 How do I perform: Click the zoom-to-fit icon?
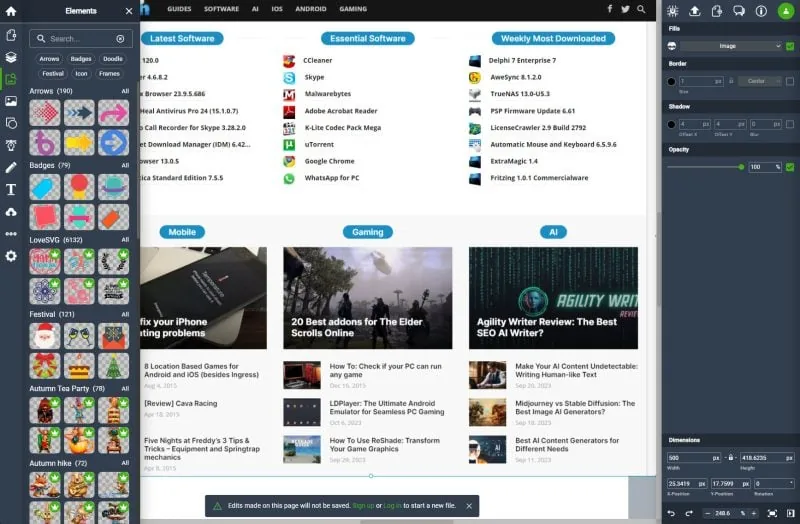(772, 513)
